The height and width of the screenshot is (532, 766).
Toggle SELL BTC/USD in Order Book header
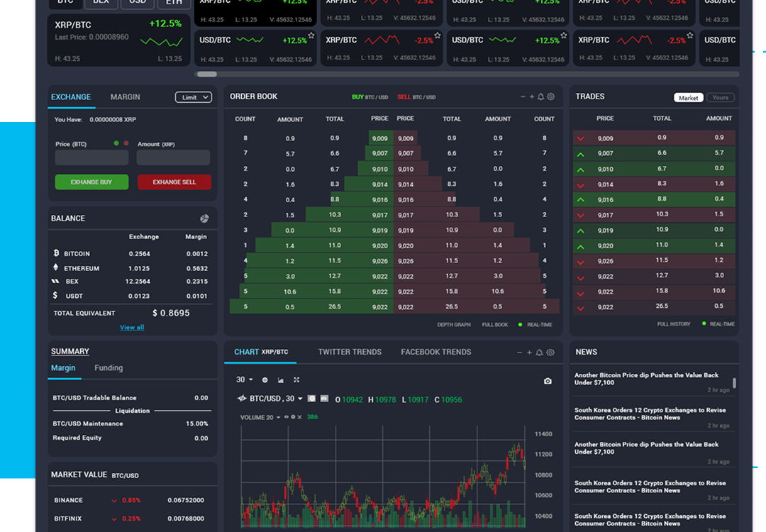[416, 96]
